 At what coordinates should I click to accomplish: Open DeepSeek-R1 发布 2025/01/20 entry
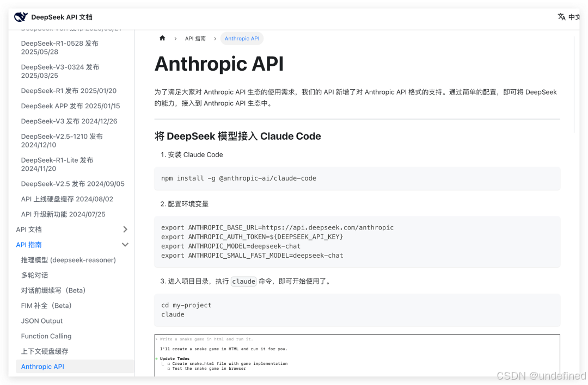coord(69,91)
